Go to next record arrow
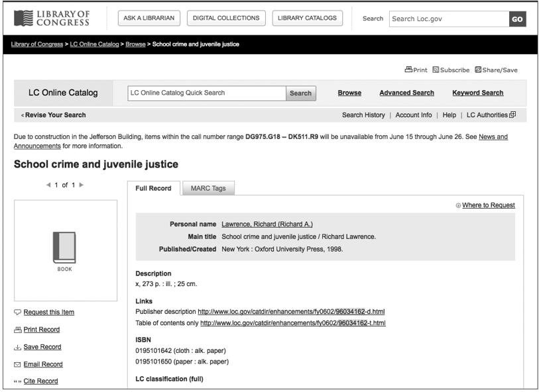 [82, 185]
